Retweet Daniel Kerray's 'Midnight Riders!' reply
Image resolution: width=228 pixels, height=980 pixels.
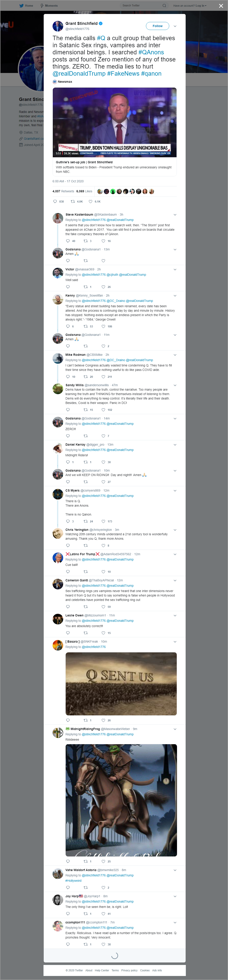(x=86, y=462)
